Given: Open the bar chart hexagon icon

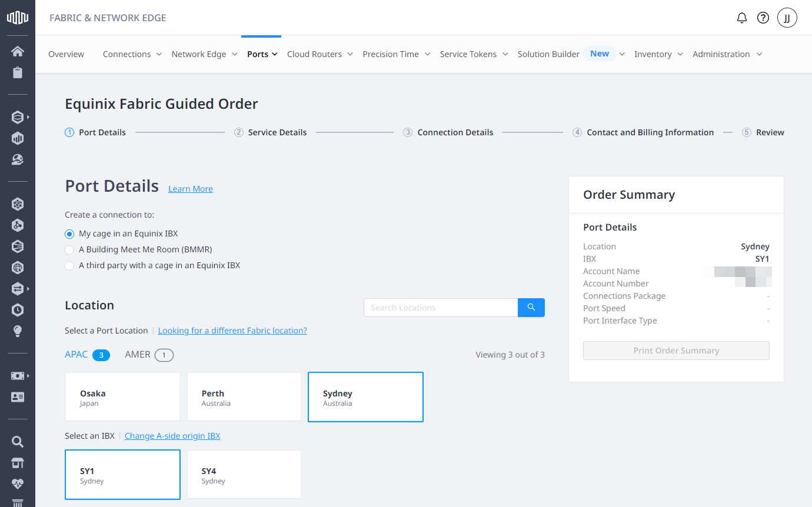Looking at the screenshot, I should [18, 138].
